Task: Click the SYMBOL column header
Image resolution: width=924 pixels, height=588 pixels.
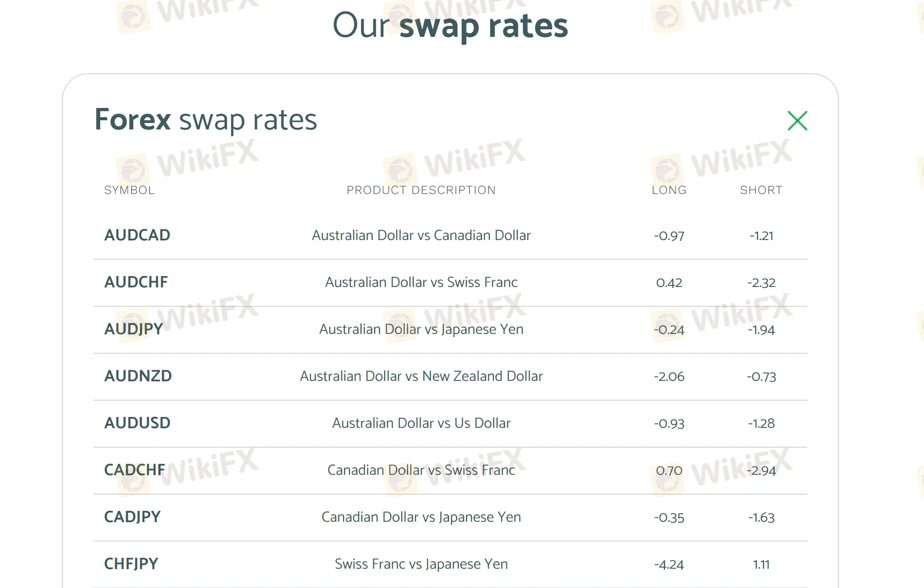Action: click(129, 190)
